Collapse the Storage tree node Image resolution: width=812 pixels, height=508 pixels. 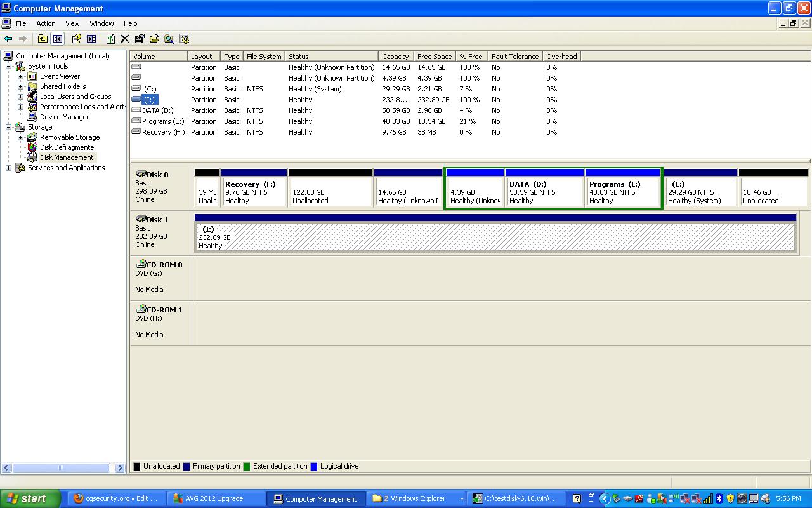click(x=8, y=127)
